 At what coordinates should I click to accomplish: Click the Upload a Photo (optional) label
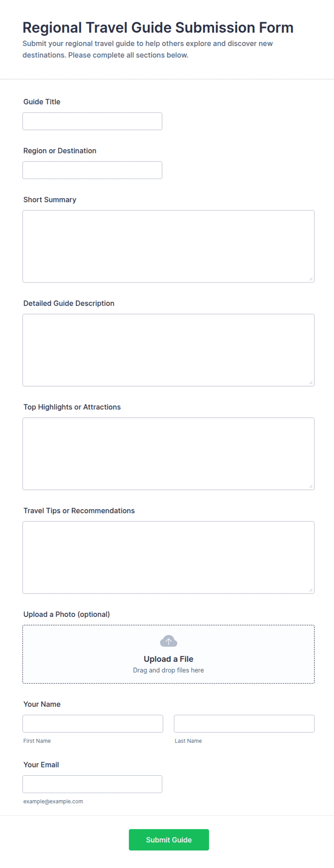(66, 614)
